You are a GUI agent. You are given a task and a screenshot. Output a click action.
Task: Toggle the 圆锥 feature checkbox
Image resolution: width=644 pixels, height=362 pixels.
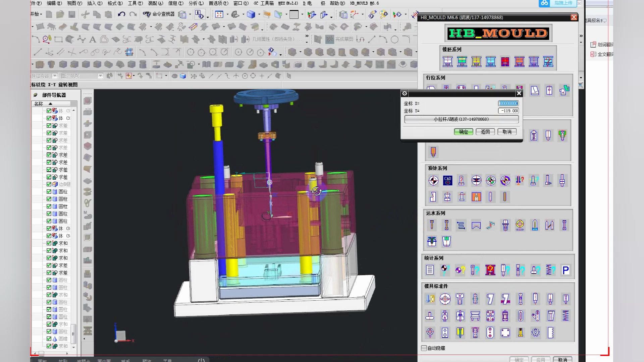tap(49, 339)
